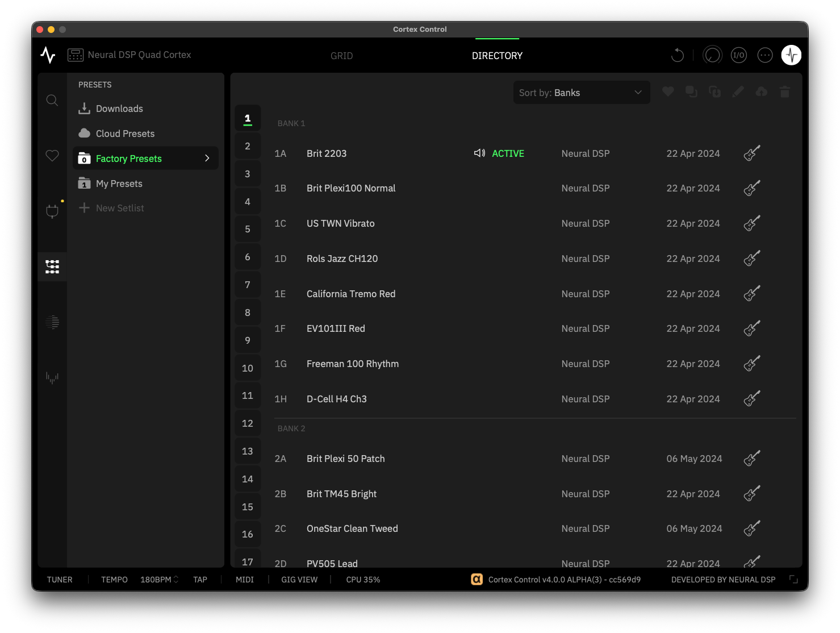Open MIDI settings in status bar
Viewport: 840px width, 633px height.
(245, 580)
